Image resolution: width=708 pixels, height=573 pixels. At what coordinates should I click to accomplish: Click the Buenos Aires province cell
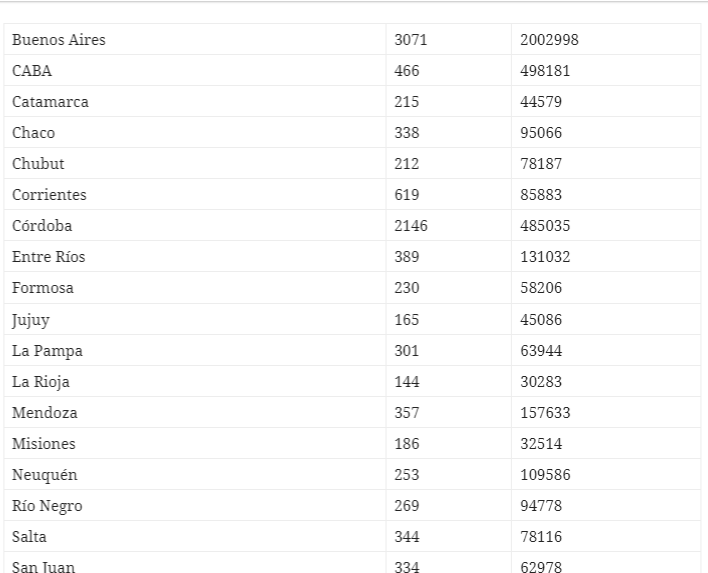(59, 40)
